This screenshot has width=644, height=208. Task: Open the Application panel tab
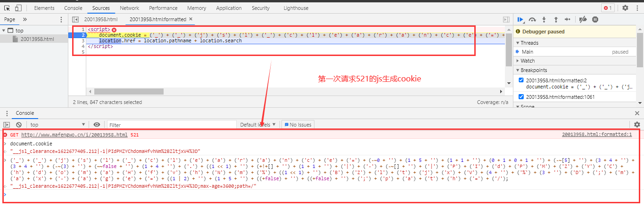point(229,8)
